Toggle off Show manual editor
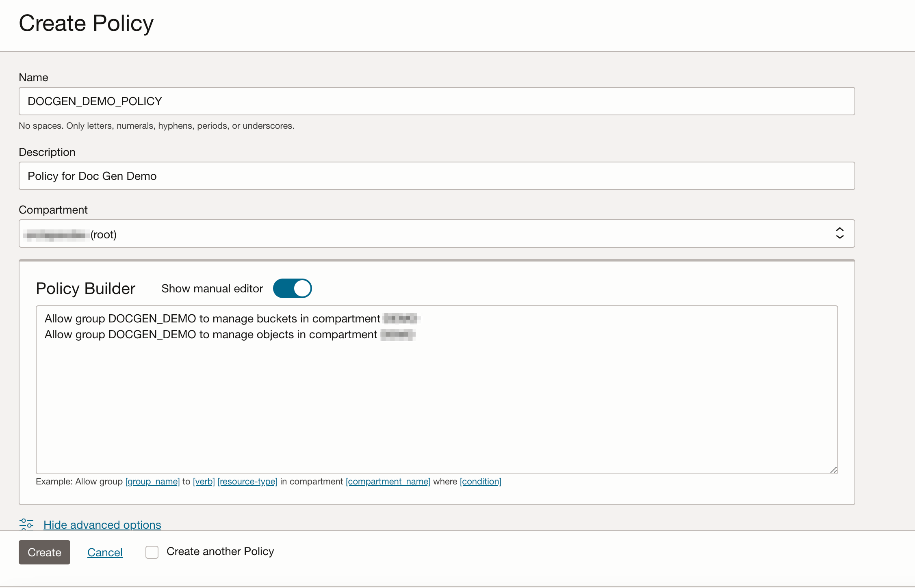 coord(292,288)
